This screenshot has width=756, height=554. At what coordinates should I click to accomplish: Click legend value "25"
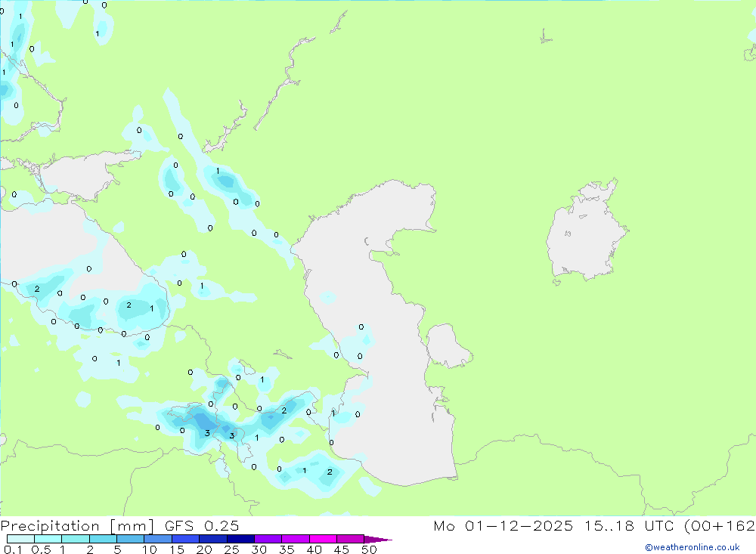[232, 549]
